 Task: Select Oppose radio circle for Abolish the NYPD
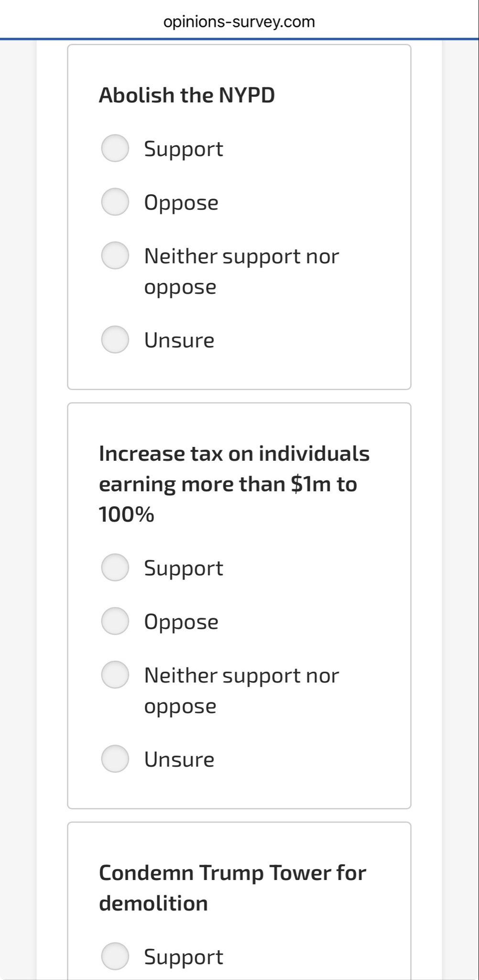tap(115, 202)
